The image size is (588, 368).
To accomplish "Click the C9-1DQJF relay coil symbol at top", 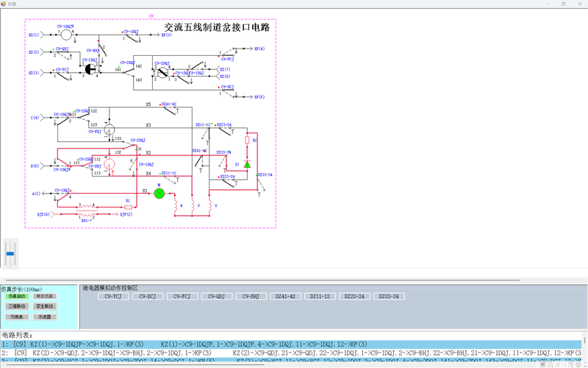I will (66, 35).
